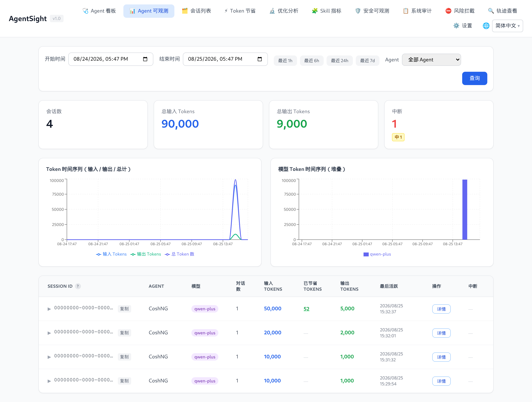Click the 会话数 value 4

[50, 124]
